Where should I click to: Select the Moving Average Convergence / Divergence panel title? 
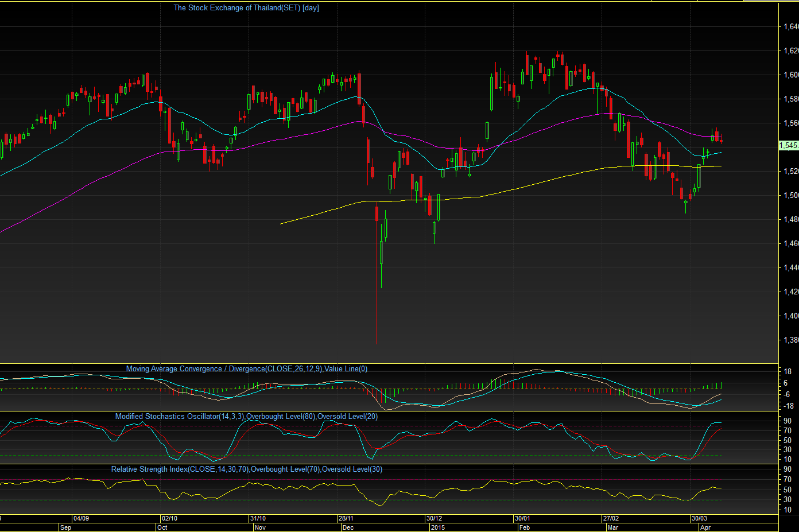click(x=247, y=369)
